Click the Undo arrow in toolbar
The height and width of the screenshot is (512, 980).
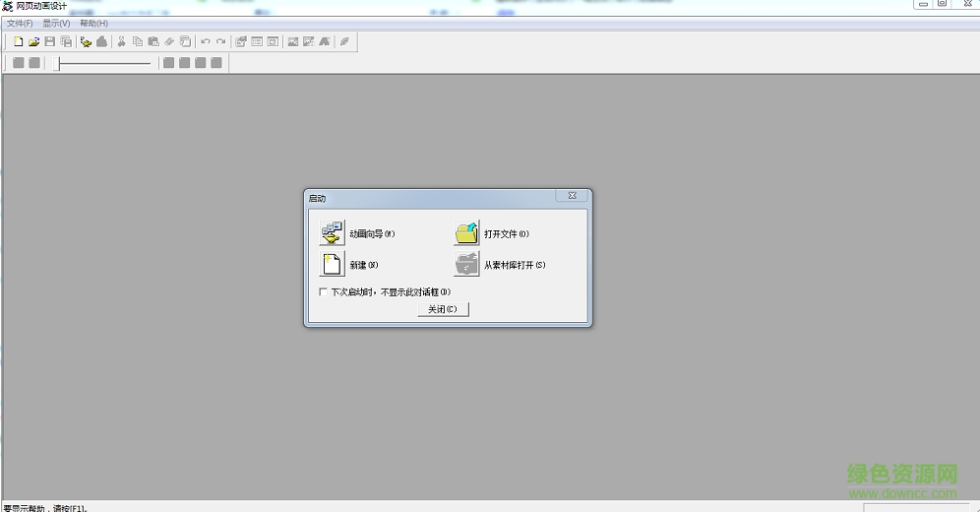pyautogui.click(x=206, y=41)
